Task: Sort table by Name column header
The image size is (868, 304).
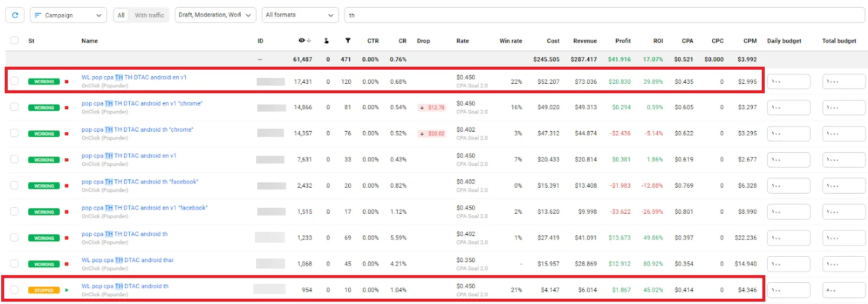Action: coord(90,41)
